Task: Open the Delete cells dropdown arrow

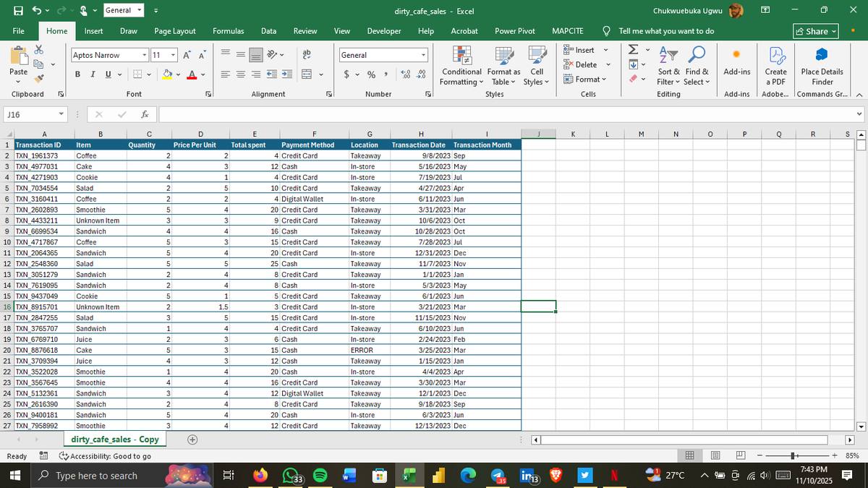Action: [608, 64]
